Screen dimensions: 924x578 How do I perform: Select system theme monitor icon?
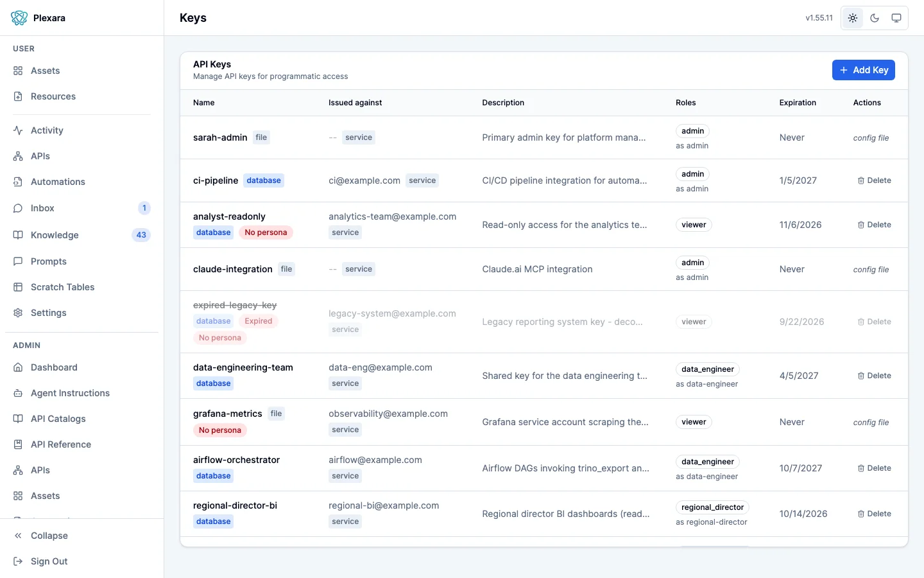point(896,18)
